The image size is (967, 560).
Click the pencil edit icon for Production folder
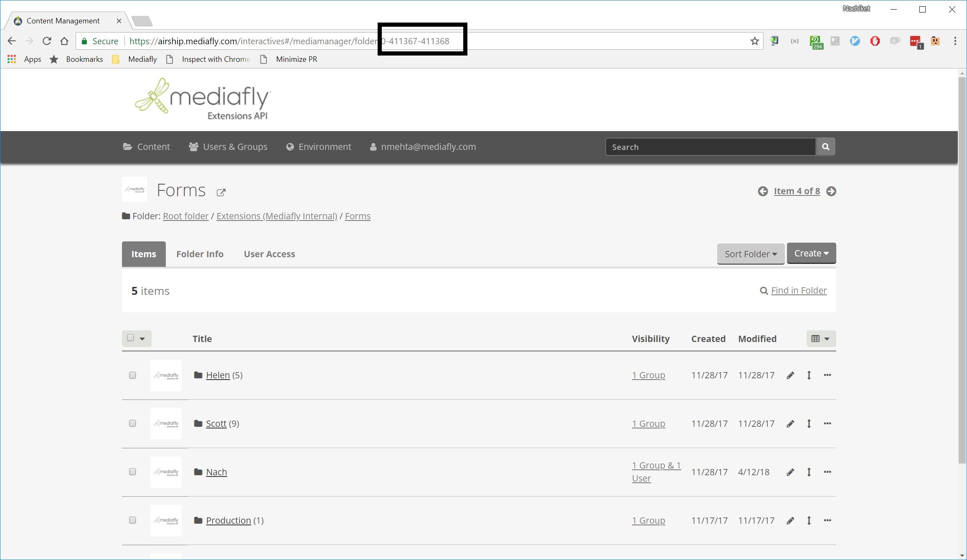tap(790, 521)
